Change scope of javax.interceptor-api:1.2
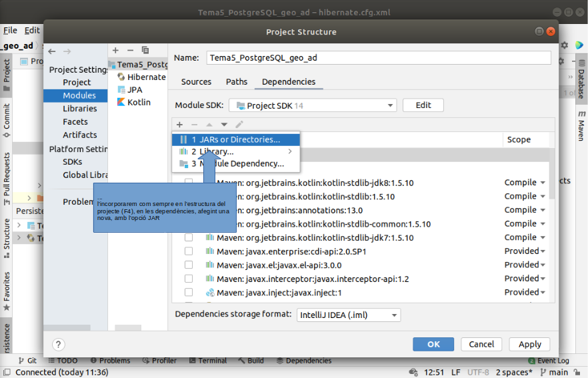Viewport: 588px width, 378px height. click(x=525, y=279)
